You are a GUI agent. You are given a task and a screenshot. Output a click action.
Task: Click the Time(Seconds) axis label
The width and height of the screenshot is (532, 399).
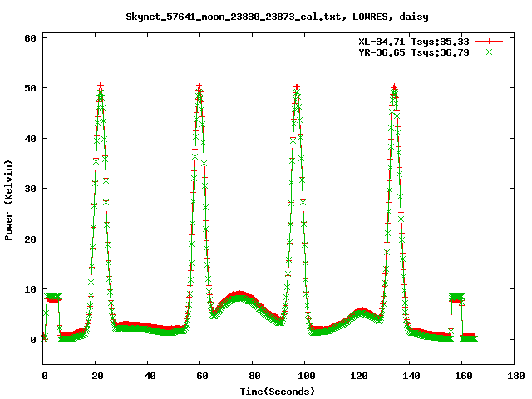tap(278, 392)
